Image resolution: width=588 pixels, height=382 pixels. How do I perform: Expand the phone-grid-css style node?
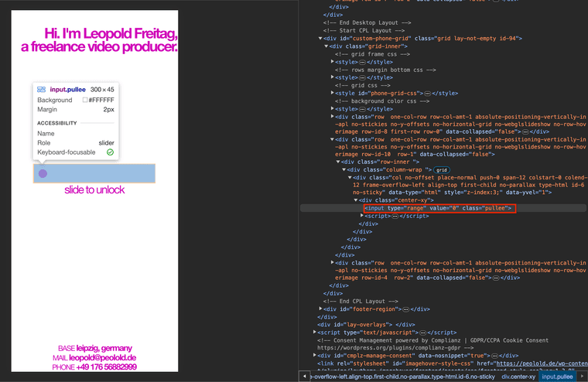coord(333,93)
